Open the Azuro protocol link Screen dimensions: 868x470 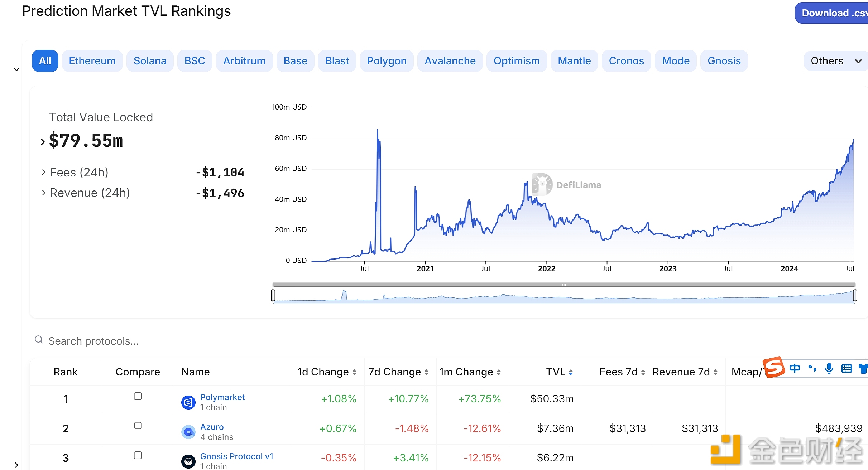tap(212, 427)
